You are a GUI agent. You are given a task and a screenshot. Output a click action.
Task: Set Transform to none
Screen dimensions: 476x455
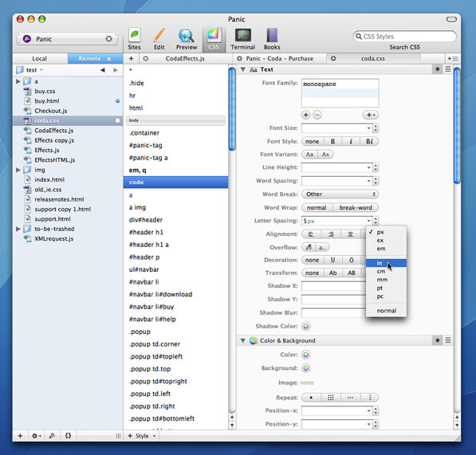tap(312, 273)
